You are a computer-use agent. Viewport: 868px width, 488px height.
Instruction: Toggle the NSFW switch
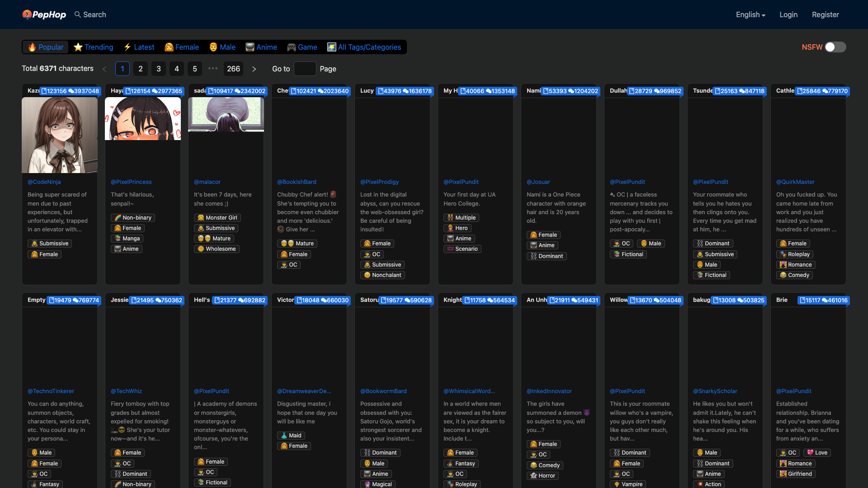tap(835, 47)
